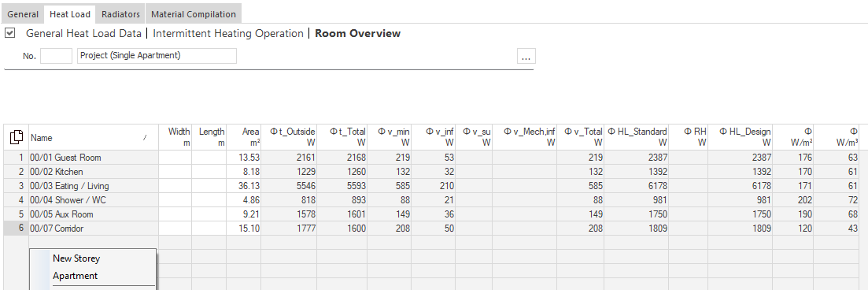Image resolution: width=868 pixels, height=290 pixels.
Task: Click row number 1 header
Action: (x=16, y=158)
